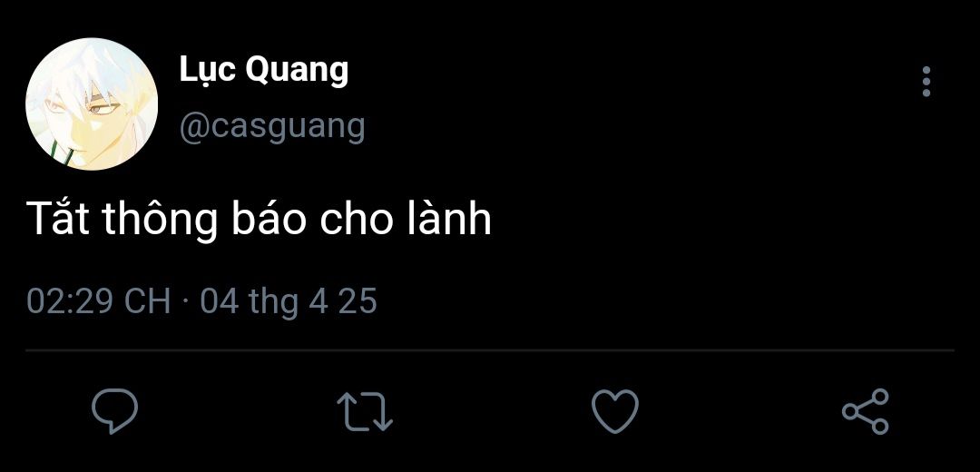Image resolution: width=980 pixels, height=472 pixels.
Task: Open the reply speech bubble icon
Action: 114,411
